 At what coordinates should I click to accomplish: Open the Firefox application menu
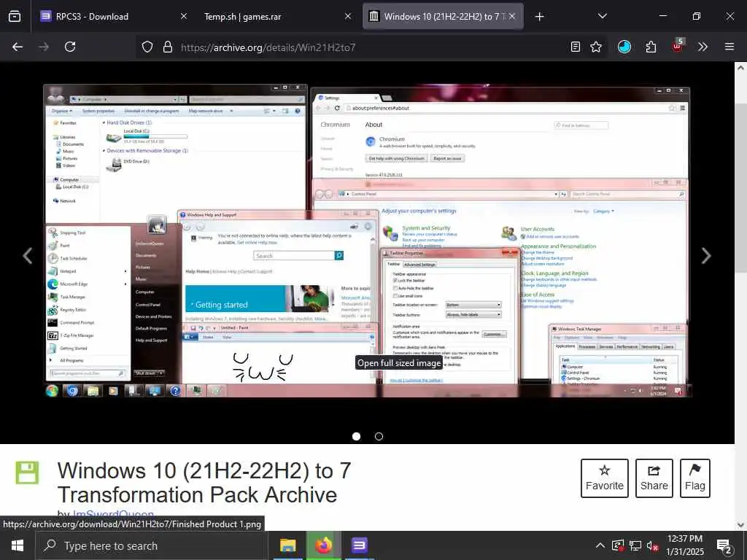[x=729, y=47]
